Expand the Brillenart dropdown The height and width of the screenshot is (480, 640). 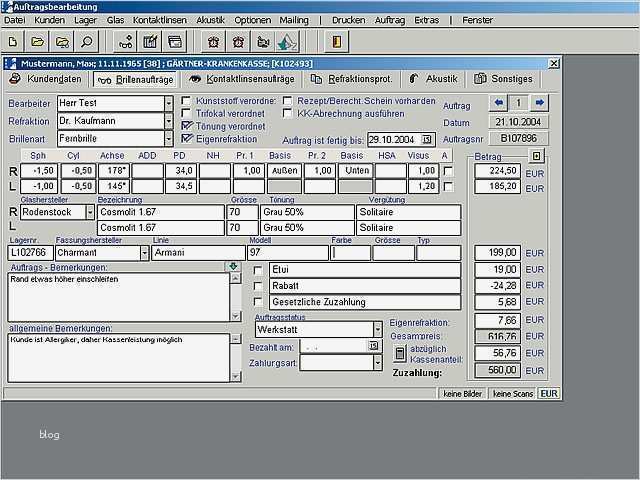(x=169, y=139)
